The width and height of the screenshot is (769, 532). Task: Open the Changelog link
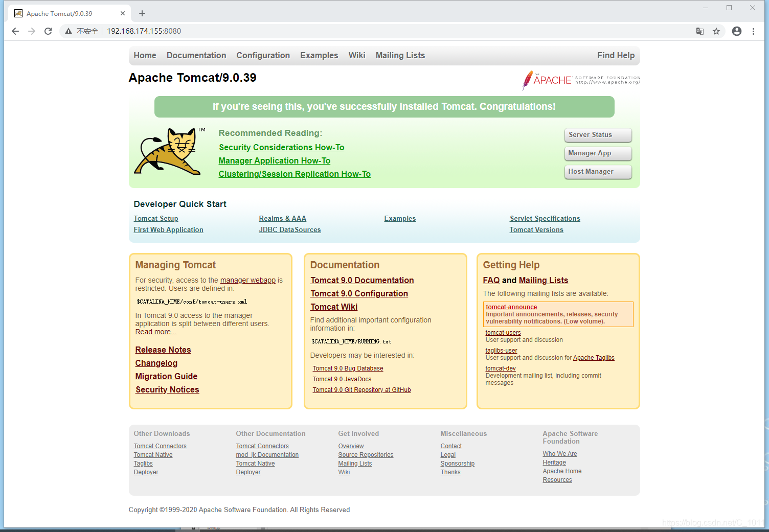point(156,363)
